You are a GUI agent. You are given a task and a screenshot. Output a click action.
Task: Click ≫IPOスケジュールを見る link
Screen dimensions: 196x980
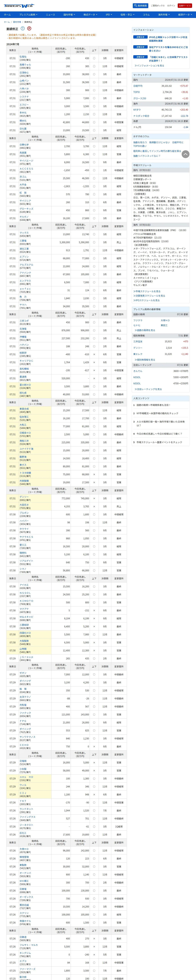pyautogui.click(x=147, y=300)
